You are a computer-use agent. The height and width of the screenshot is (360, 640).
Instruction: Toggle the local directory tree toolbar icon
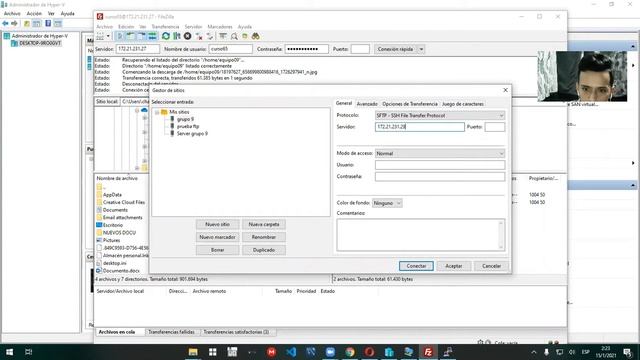(130, 36)
